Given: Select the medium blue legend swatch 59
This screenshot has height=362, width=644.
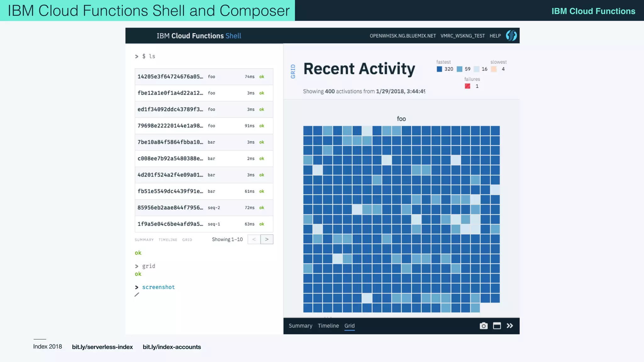Looking at the screenshot, I should pos(459,69).
